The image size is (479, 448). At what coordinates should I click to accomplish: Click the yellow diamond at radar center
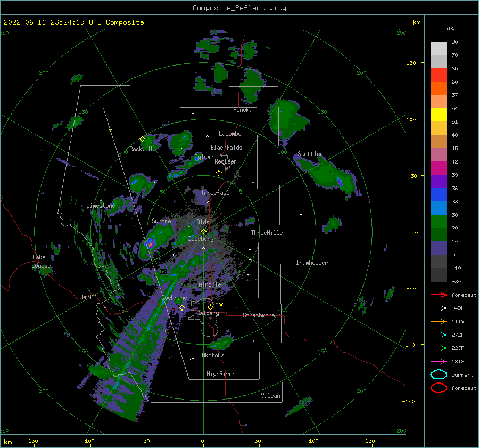point(203,232)
